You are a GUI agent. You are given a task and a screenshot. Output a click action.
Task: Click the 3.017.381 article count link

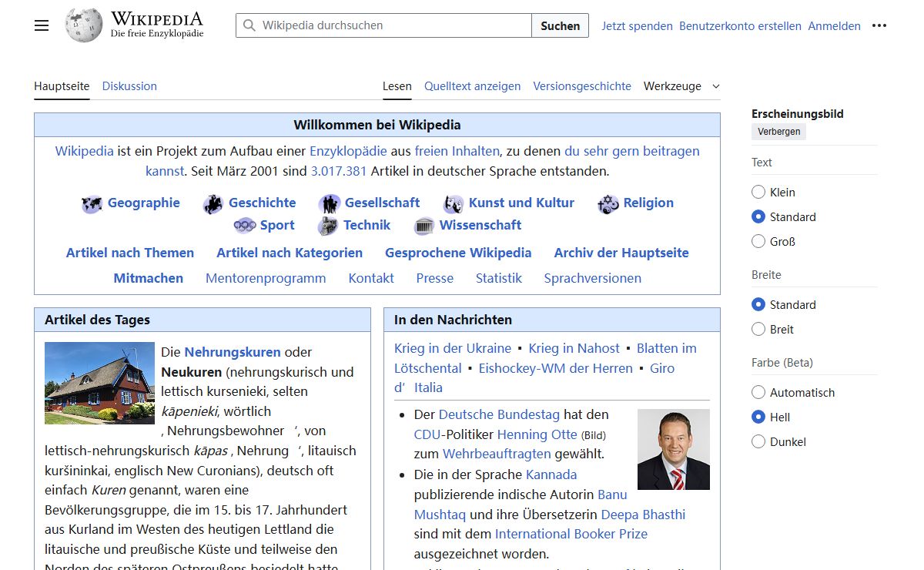click(339, 171)
